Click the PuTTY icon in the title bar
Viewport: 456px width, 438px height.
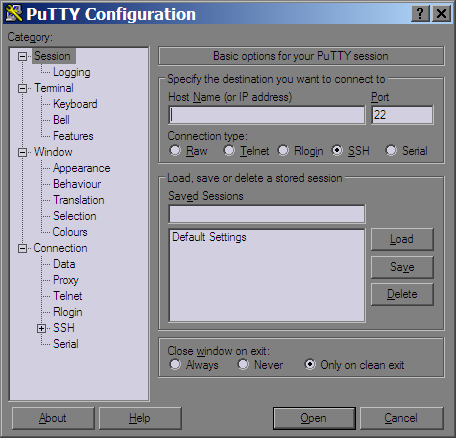pos(14,14)
